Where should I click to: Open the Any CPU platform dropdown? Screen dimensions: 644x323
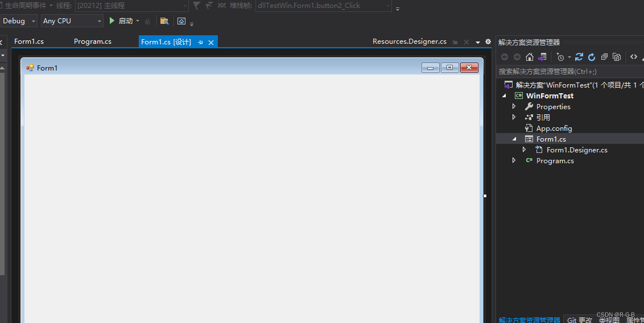72,21
